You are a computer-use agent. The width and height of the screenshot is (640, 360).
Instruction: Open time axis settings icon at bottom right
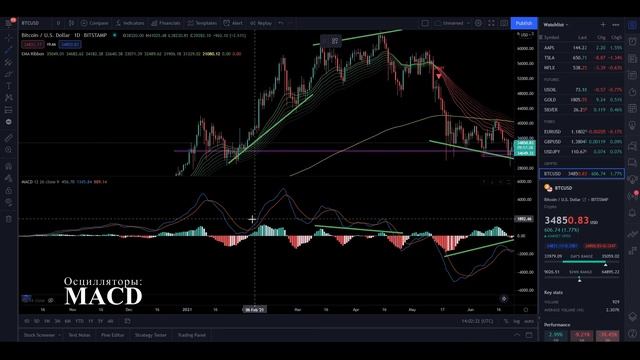coord(526,310)
